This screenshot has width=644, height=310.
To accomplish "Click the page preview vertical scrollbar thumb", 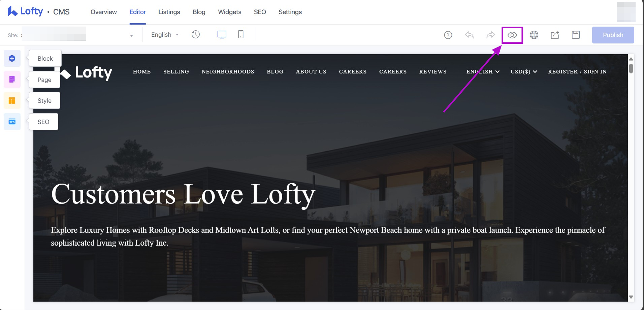I will (631, 68).
